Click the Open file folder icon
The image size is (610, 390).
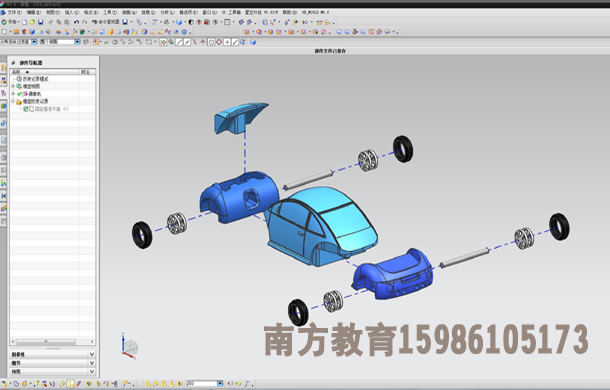[x=32, y=22]
